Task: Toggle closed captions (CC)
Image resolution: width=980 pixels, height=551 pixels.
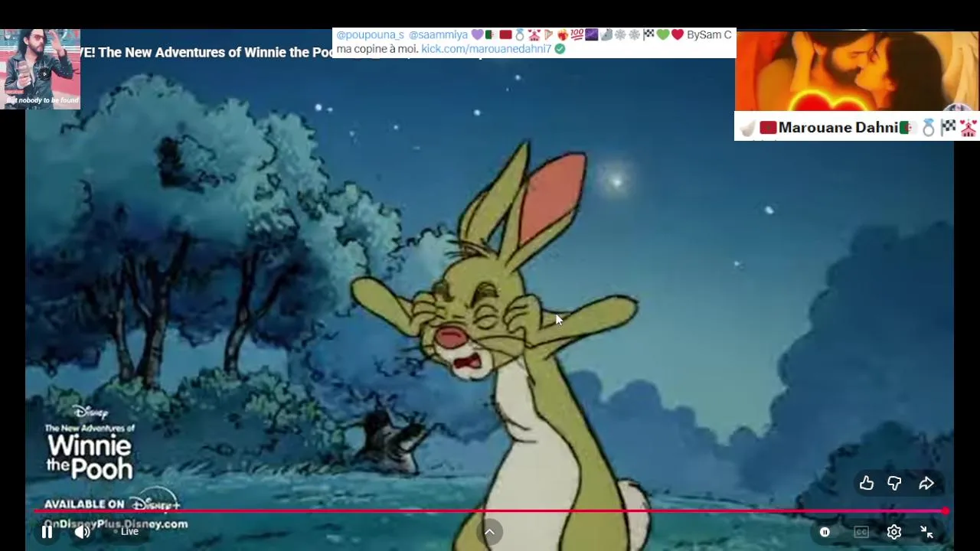Action: point(861,532)
